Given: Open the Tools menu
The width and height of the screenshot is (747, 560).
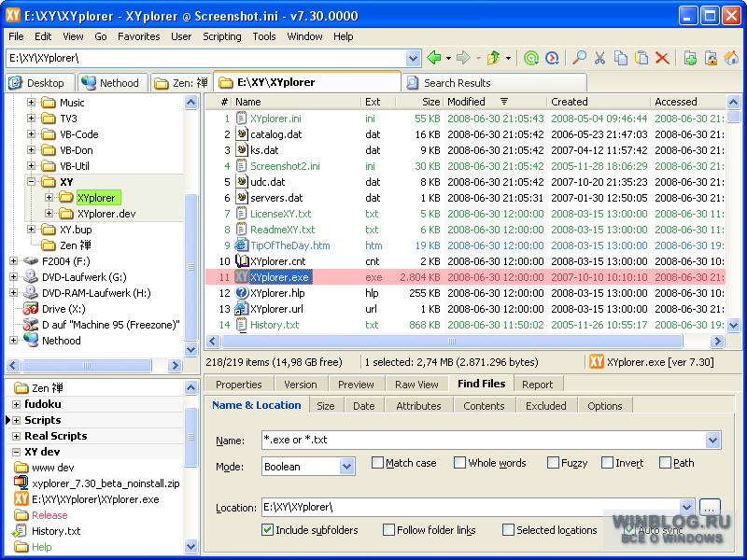Looking at the screenshot, I should pyautogui.click(x=264, y=36).
